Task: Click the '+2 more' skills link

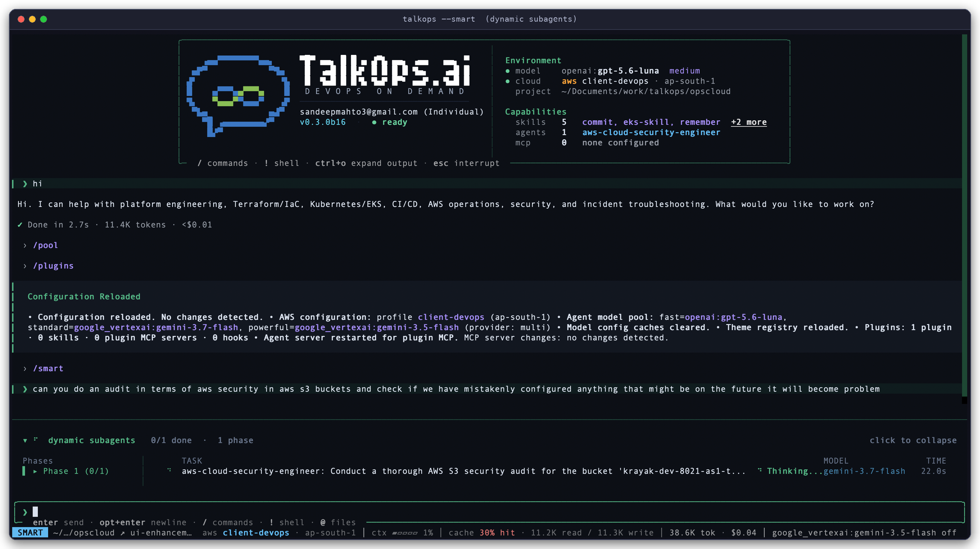Action: (749, 122)
